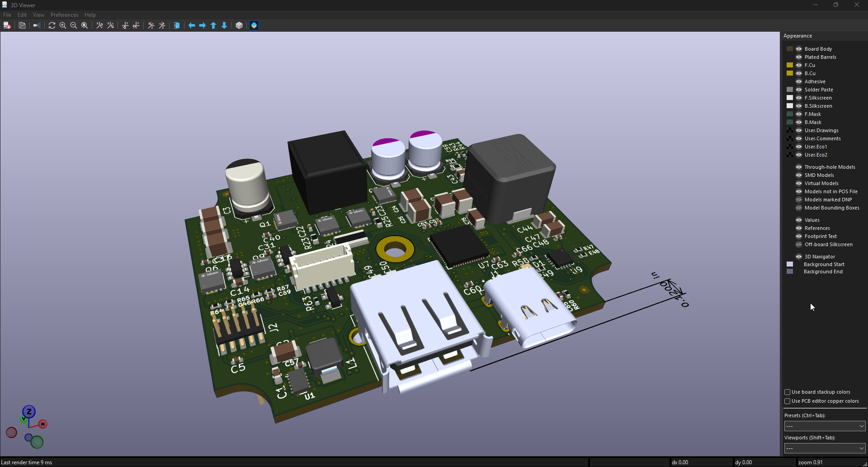Image resolution: width=868 pixels, height=467 pixels.
Task: Click the F.Cu color swatch
Action: click(790, 65)
